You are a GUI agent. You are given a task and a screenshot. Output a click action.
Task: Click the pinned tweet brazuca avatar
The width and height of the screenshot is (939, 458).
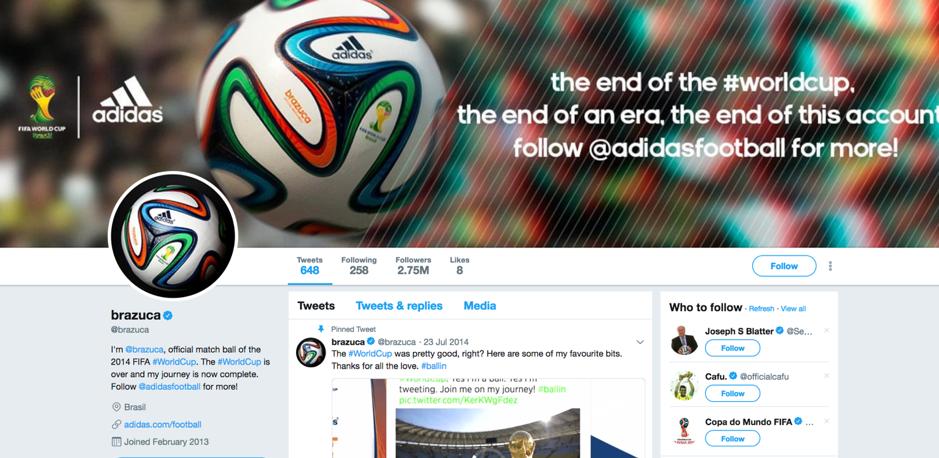311,352
